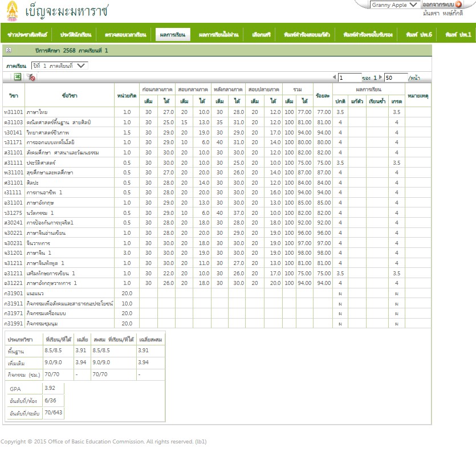
Task: Collapse the ปีการศึกษา 2568 panel header
Action: (x=9, y=51)
